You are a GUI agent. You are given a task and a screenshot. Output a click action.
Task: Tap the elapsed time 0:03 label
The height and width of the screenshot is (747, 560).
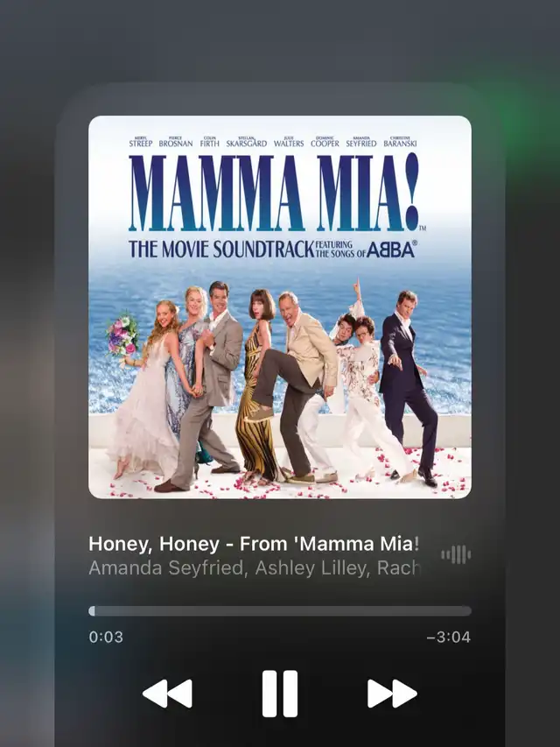tap(106, 637)
